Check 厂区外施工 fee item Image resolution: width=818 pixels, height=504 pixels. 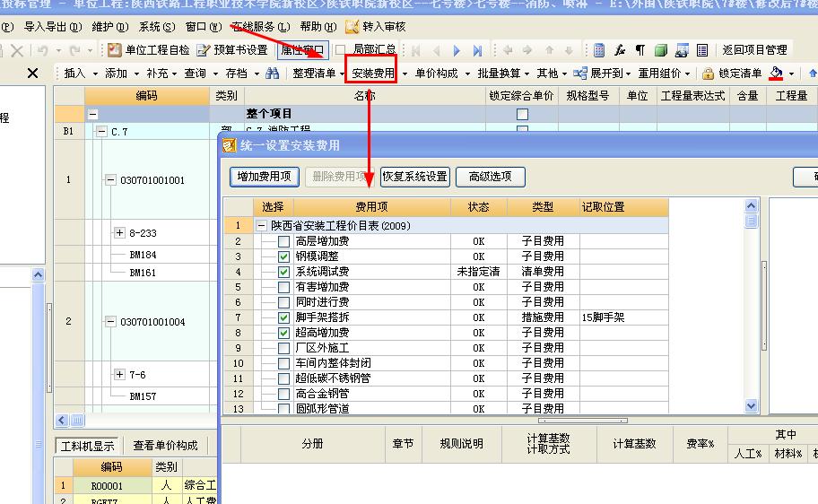283,348
